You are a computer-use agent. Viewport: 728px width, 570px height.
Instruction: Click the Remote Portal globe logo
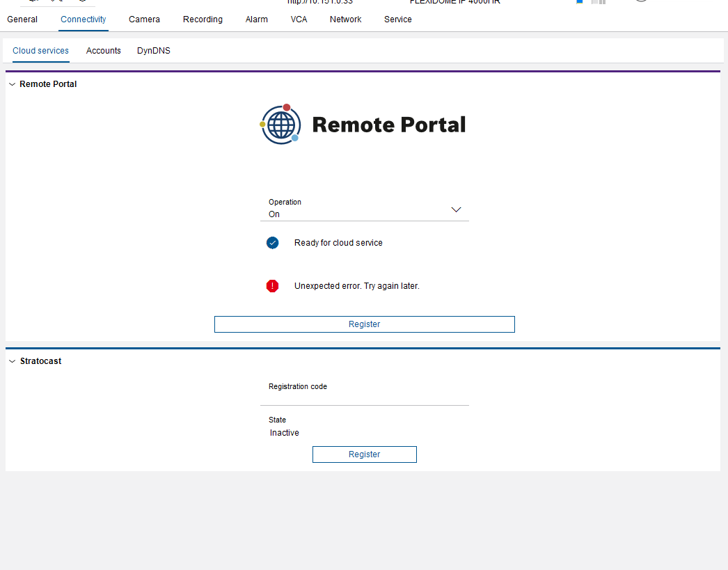280,125
